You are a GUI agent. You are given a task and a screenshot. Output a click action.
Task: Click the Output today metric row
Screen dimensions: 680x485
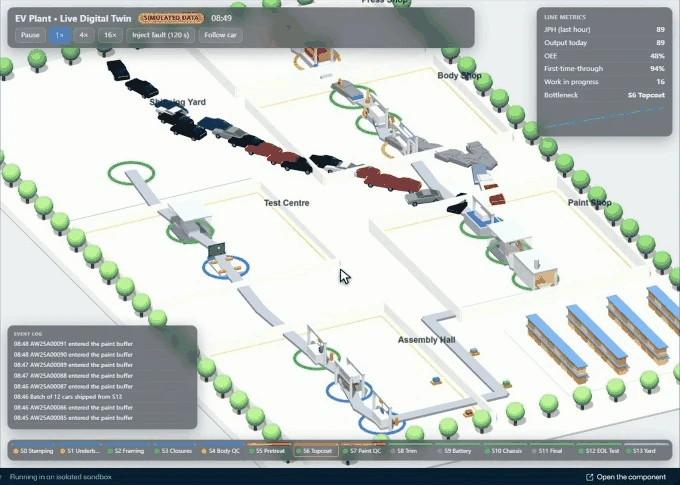click(x=604, y=43)
